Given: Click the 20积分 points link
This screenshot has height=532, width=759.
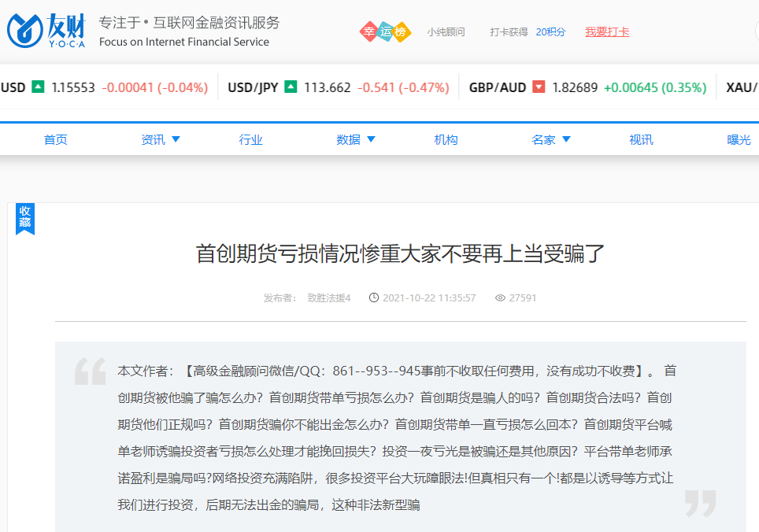Looking at the screenshot, I should pyautogui.click(x=551, y=32).
